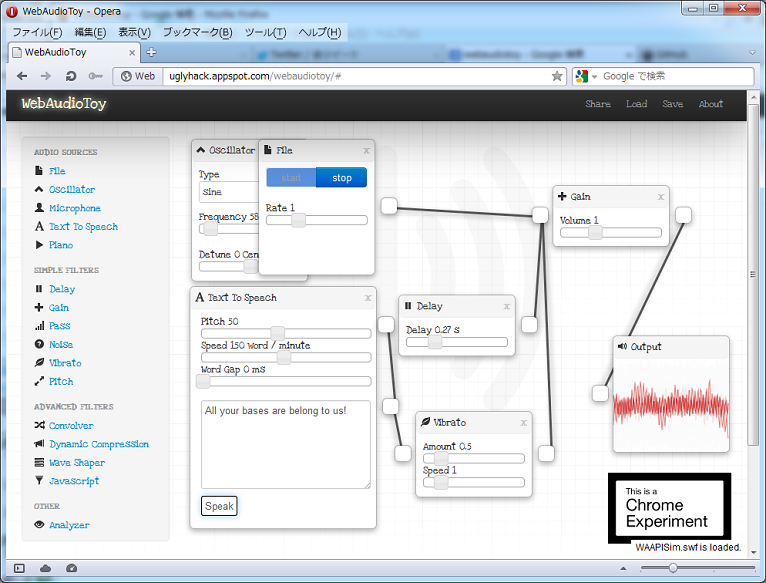Add a Javascript filter from sidebar
This screenshot has height=583, width=766.
[x=74, y=481]
